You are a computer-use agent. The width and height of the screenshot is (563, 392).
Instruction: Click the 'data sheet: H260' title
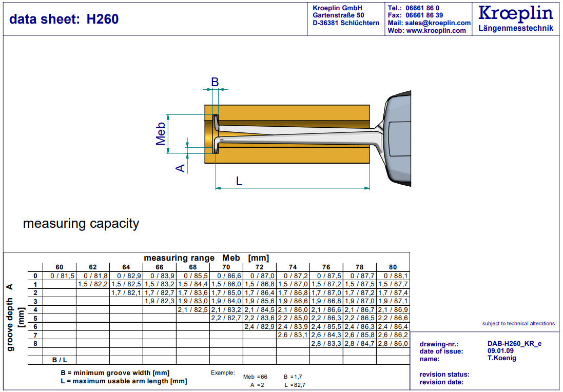64,19
